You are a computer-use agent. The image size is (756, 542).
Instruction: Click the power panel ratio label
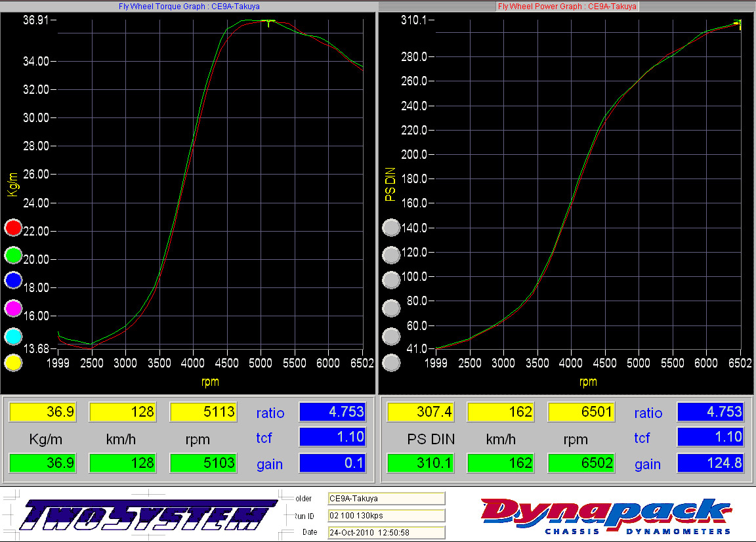[648, 413]
